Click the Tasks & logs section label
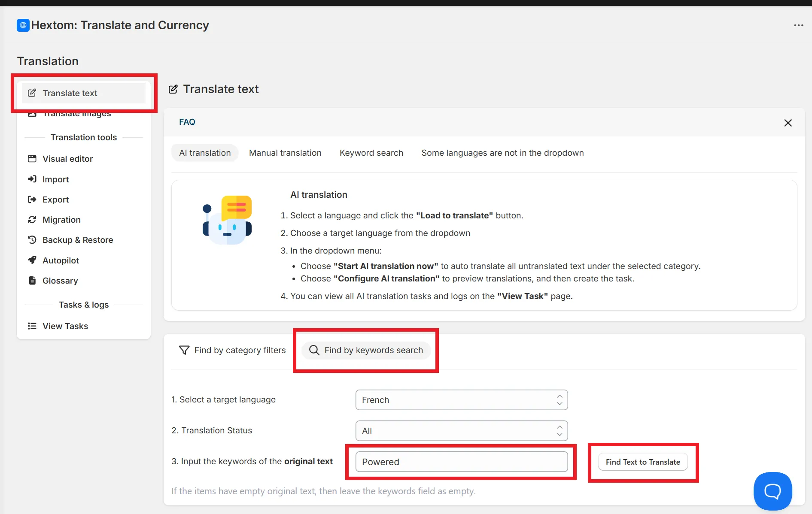The width and height of the screenshot is (812, 514). click(x=84, y=305)
